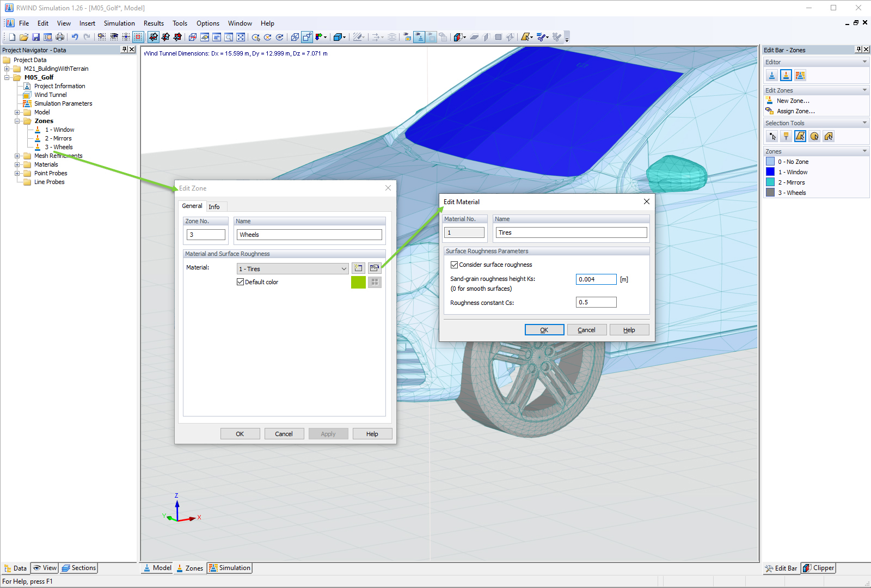Open the Simulation menu

[119, 23]
